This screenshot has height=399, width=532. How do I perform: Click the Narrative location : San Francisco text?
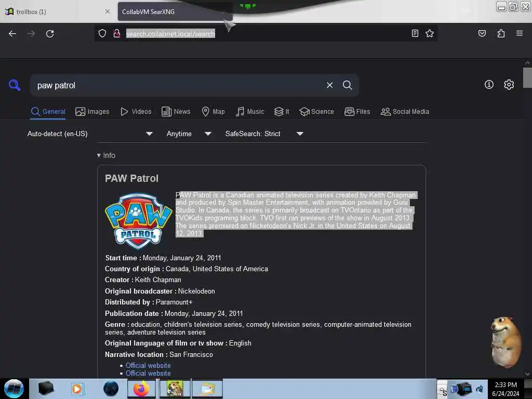click(x=159, y=354)
